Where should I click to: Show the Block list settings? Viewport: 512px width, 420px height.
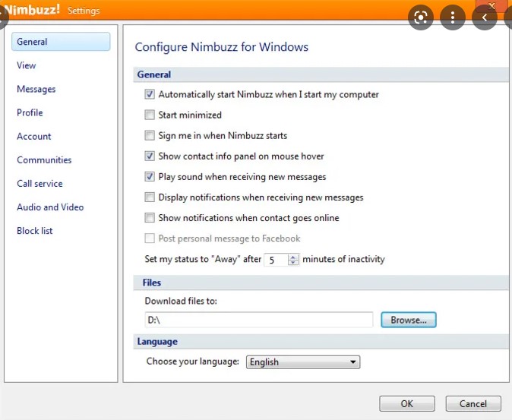click(35, 231)
